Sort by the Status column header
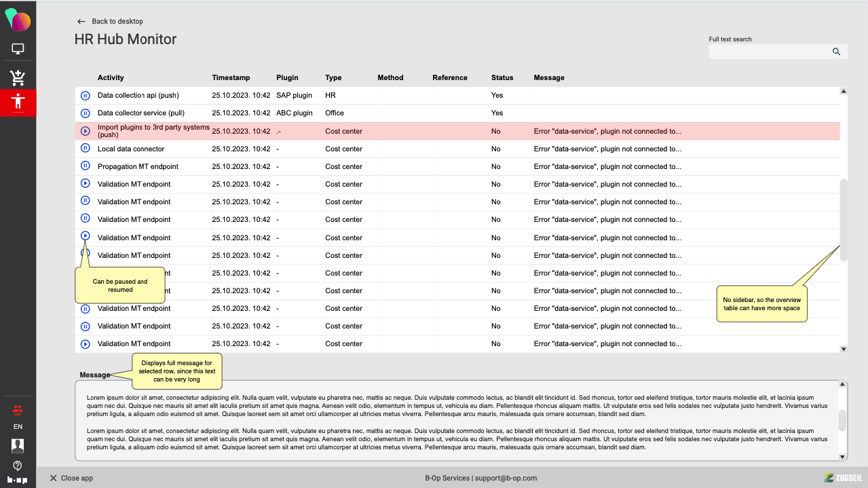The height and width of the screenshot is (488, 868). point(502,77)
